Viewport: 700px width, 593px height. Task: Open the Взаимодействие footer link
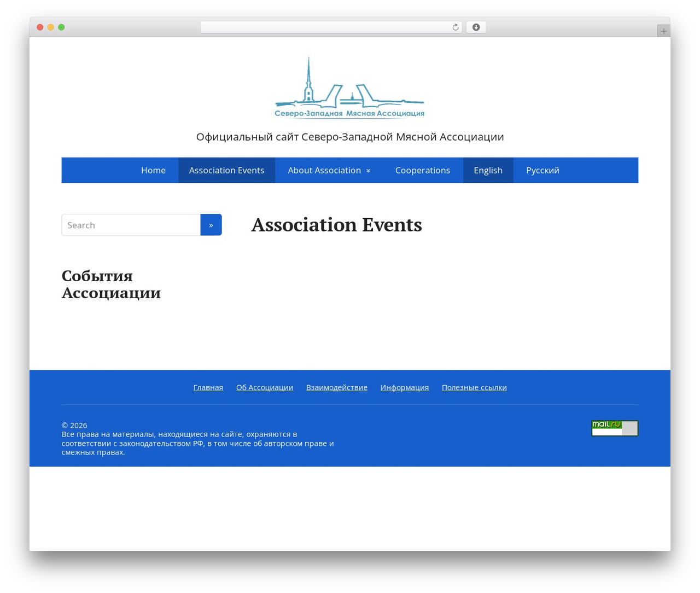(337, 387)
